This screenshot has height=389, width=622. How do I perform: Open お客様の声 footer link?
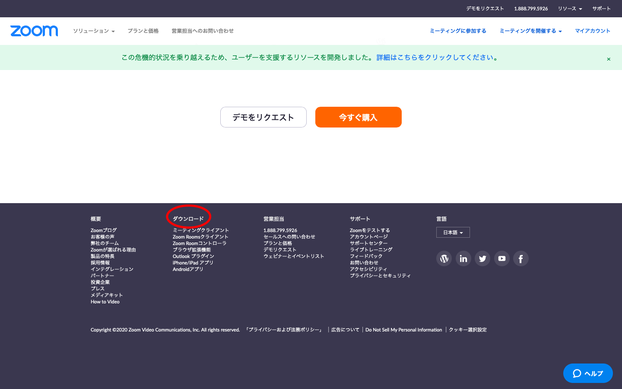[102, 237]
